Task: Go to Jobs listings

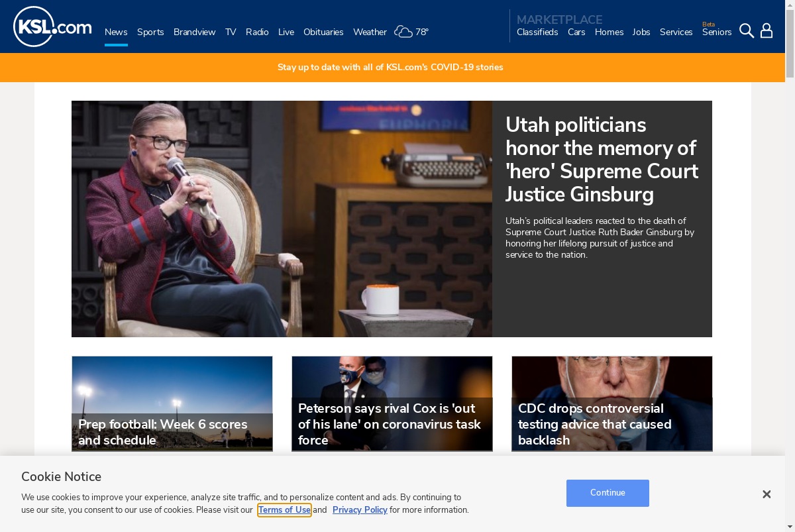Action: pyautogui.click(x=641, y=32)
